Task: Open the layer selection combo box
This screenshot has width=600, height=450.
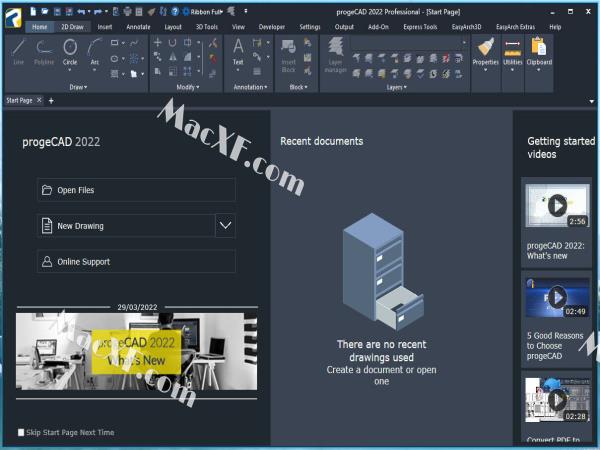Action: [x=409, y=43]
